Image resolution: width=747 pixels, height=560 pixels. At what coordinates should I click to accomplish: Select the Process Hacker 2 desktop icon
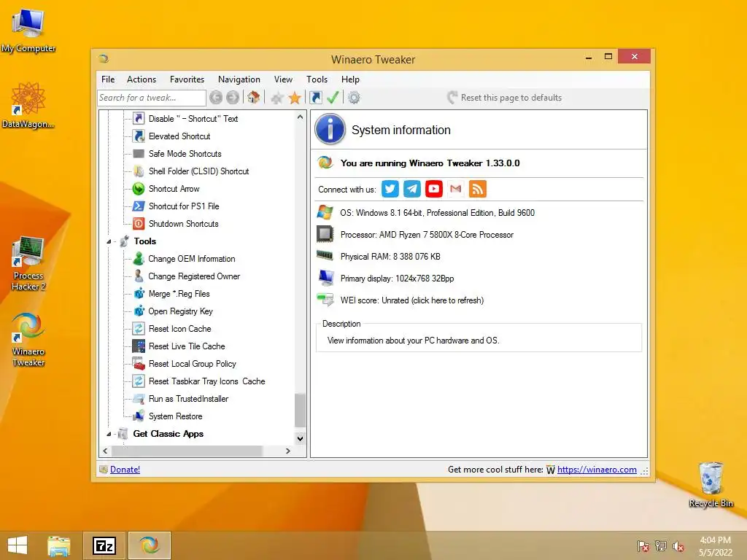(x=28, y=264)
